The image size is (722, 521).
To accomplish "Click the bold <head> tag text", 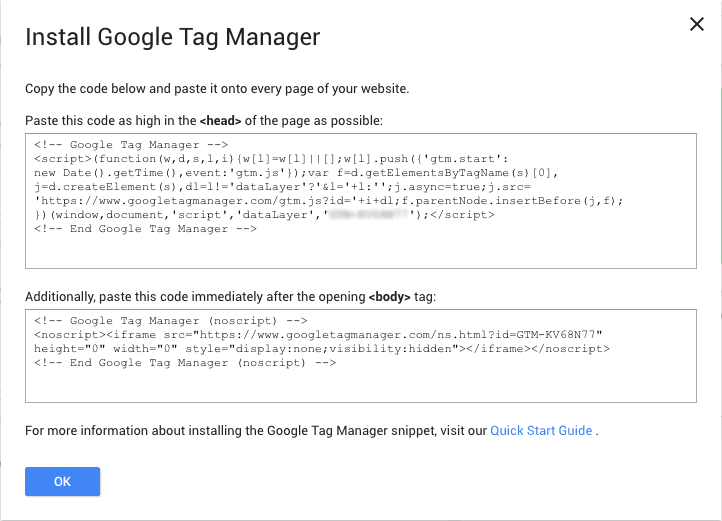I will tap(224, 121).
